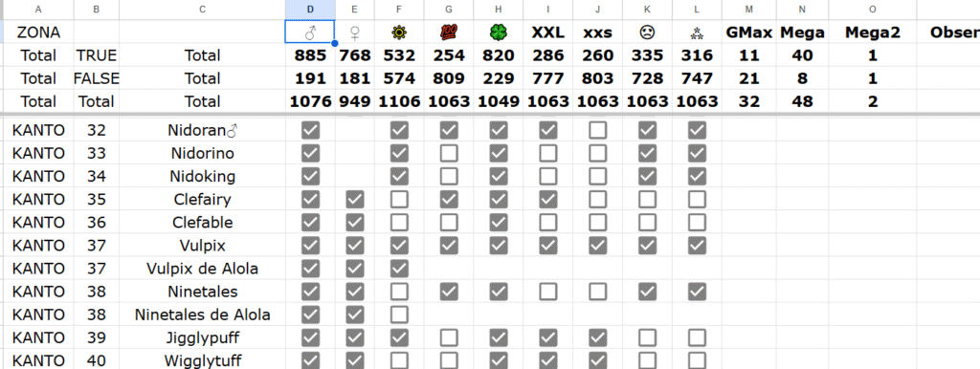Select column M header
980x369 pixels.
tap(748, 10)
